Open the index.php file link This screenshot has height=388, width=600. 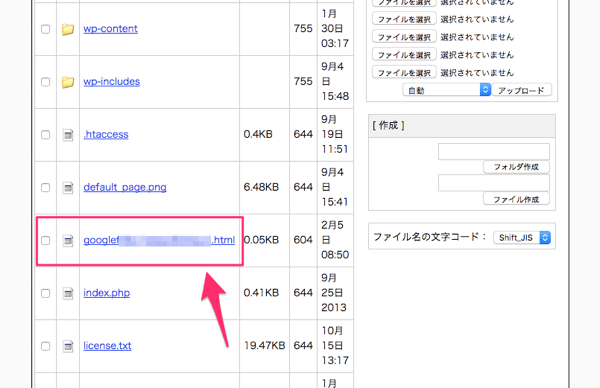click(x=107, y=293)
